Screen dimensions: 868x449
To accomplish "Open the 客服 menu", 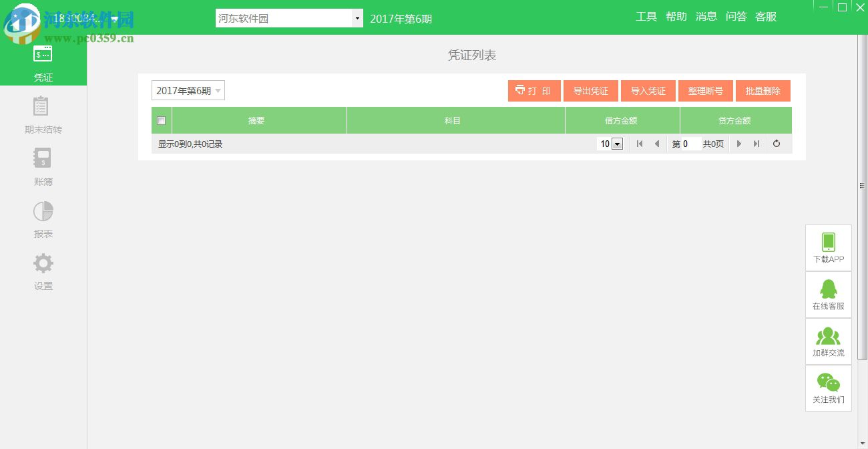I will 766,17.
